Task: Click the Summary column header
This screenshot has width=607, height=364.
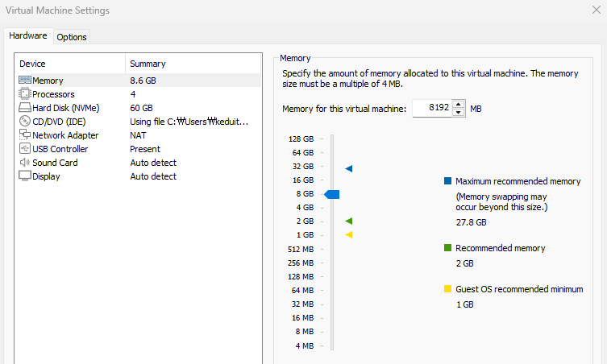Action: (x=193, y=64)
